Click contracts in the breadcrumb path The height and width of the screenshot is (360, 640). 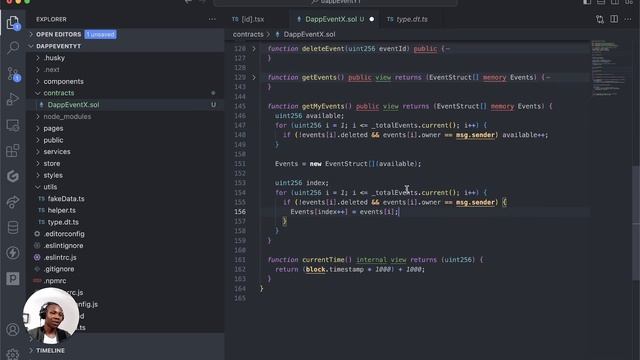click(x=248, y=34)
